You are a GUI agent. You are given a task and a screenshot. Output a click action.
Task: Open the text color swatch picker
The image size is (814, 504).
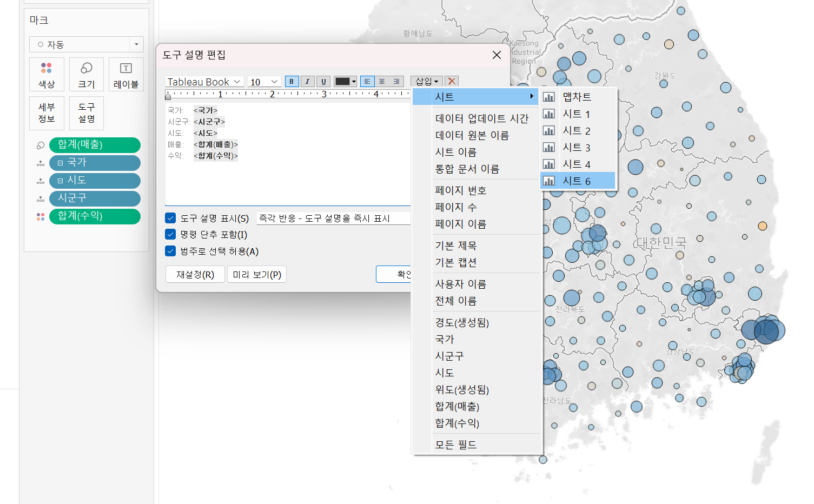coord(345,82)
